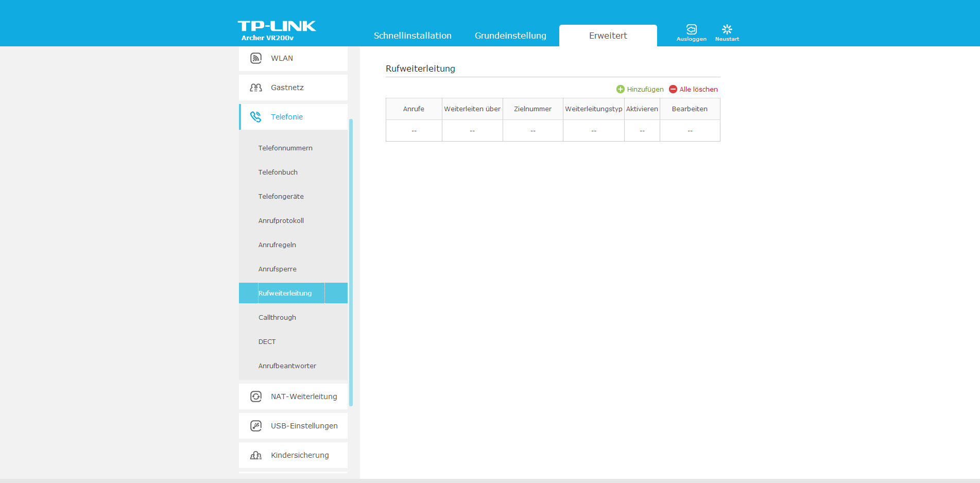Open the Anrufprotokoll submenu item
Viewport: 980px width, 483px height.
pos(281,220)
